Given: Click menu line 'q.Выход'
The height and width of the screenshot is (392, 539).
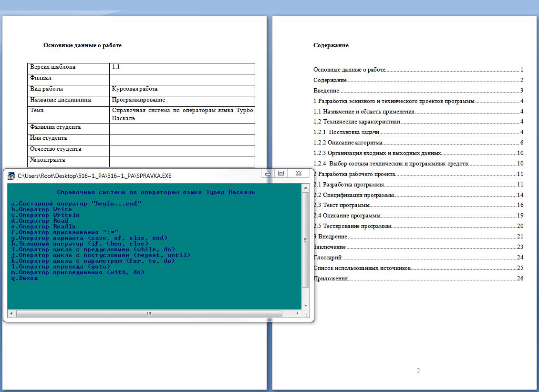Looking at the screenshot, I should pyautogui.click(x=24, y=278).
